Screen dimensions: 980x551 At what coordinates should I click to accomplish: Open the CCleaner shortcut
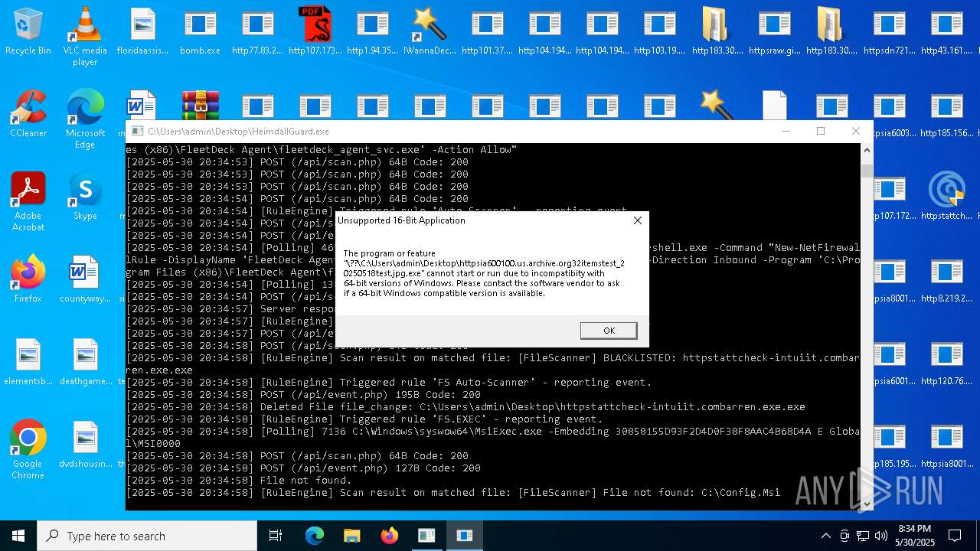point(28,115)
